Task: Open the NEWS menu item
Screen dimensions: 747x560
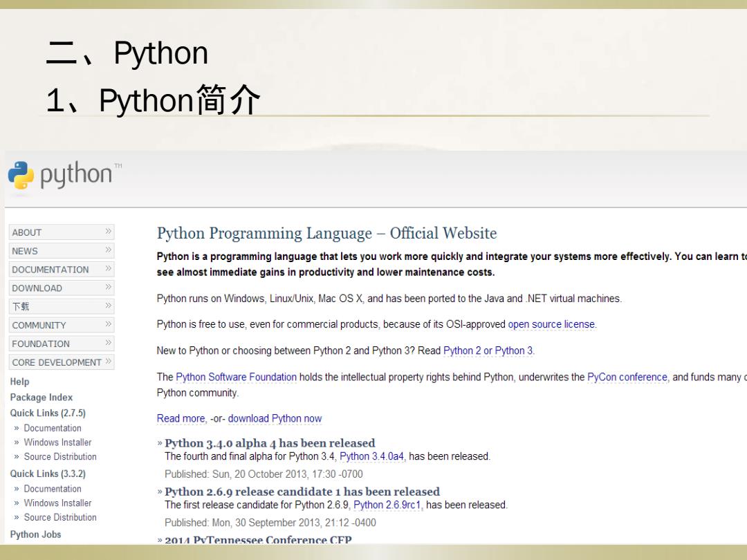Action: [x=62, y=250]
